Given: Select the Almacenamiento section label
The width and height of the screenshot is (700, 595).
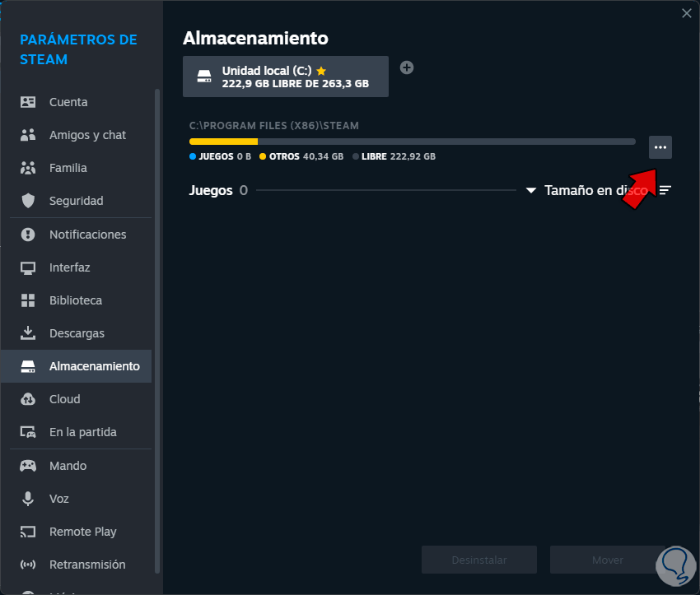Looking at the screenshot, I should (94, 366).
